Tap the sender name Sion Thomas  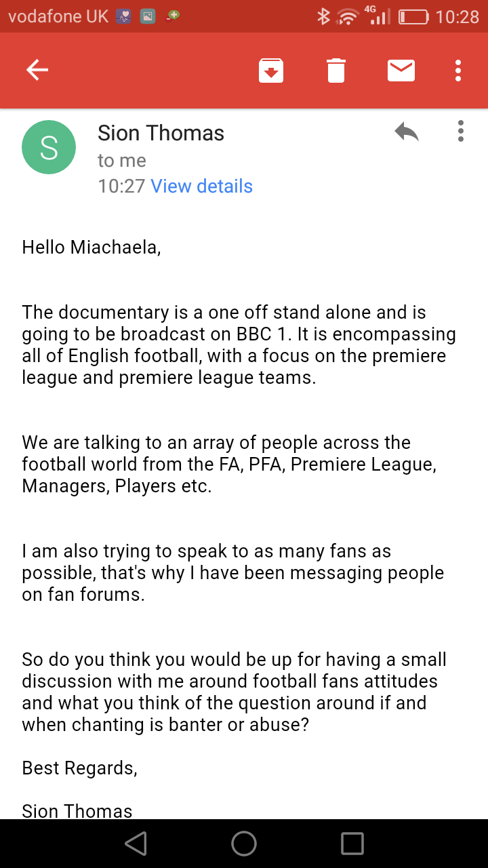coord(161,133)
